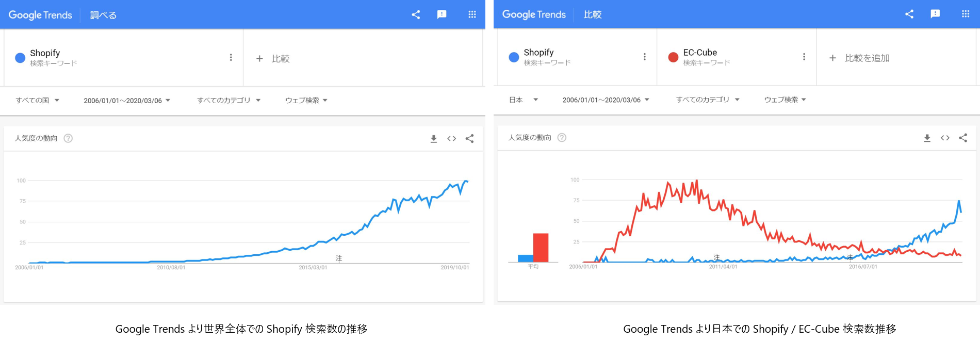Click 比較 to add comparison term
The image size is (980, 342).
tap(273, 58)
